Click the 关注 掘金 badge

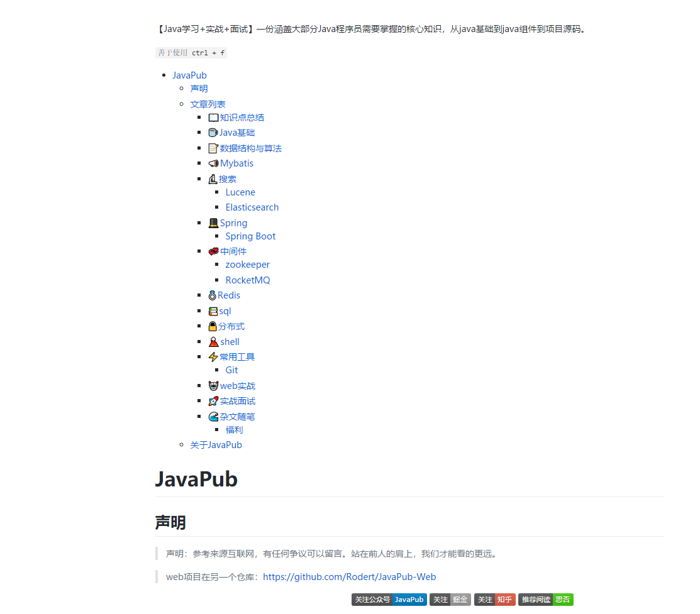tap(450, 600)
